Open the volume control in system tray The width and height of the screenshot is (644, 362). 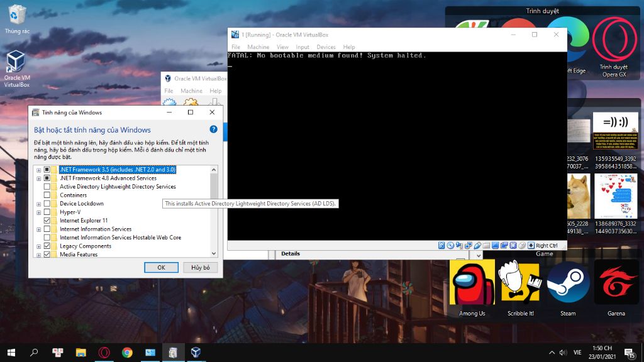563,353
